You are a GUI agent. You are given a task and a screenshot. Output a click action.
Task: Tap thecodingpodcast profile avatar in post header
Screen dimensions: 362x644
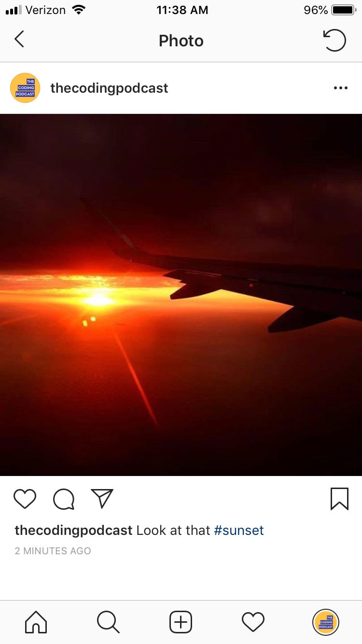[25, 88]
